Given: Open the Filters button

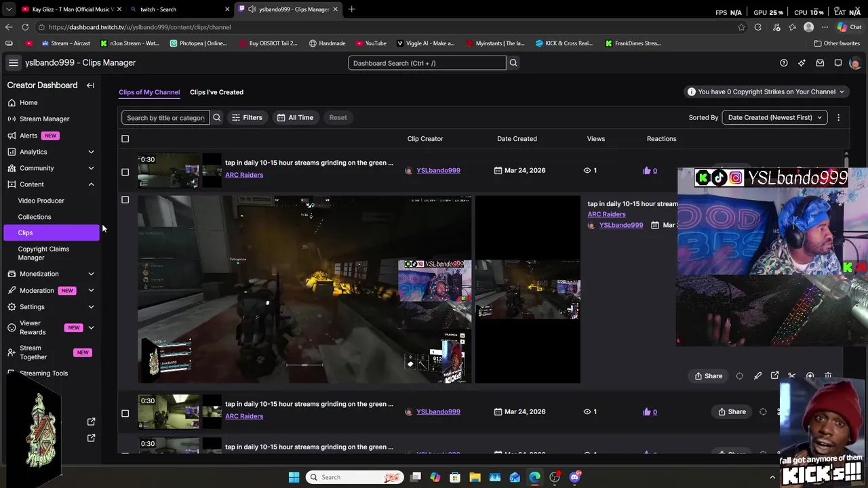Looking at the screenshot, I should pyautogui.click(x=247, y=117).
